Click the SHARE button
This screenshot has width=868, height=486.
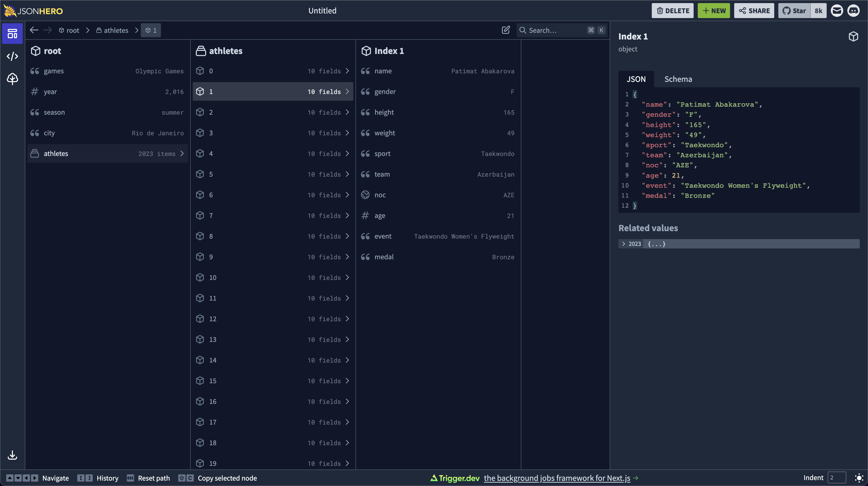pos(754,10)
